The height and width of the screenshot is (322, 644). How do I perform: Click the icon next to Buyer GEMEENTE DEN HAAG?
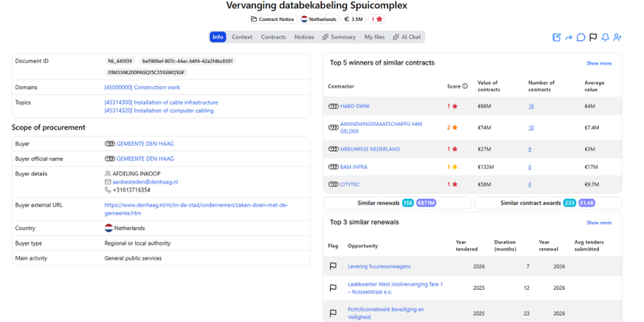[x=109, y=144]
